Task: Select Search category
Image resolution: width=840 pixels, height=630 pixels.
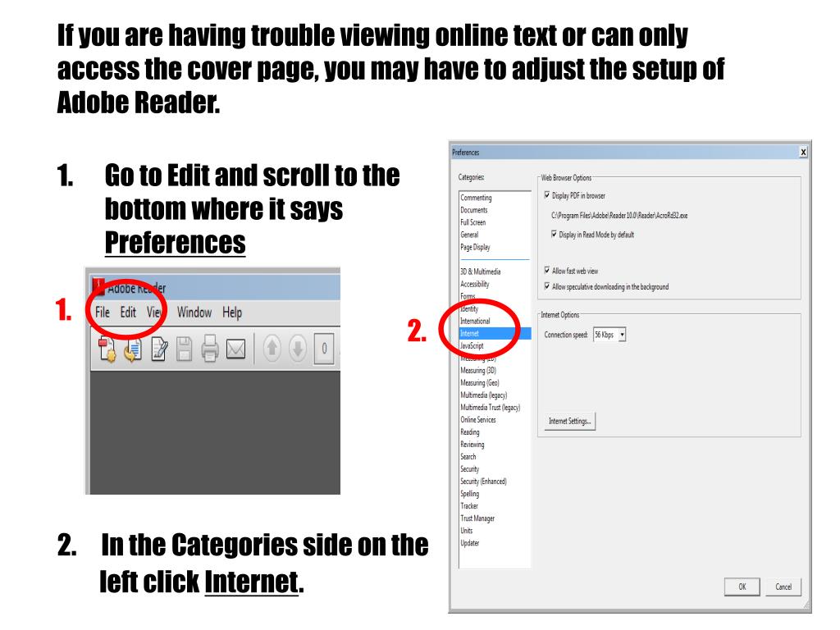Action: click(x=468, y=456)
